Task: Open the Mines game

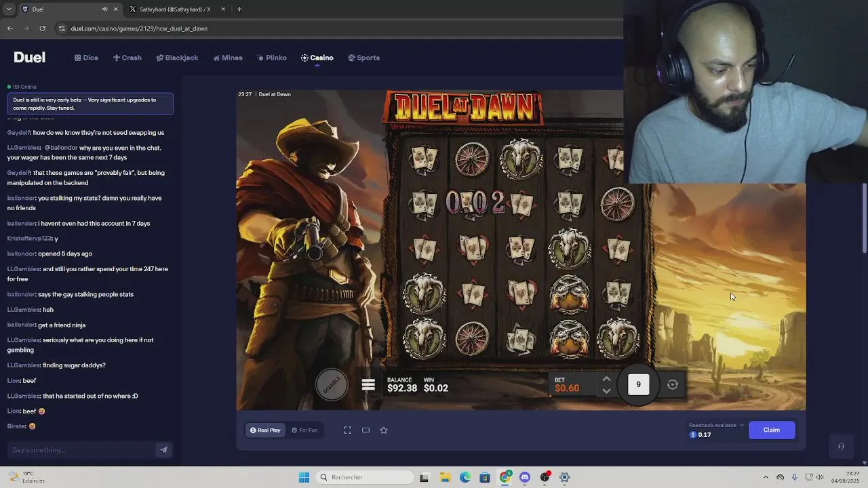Action: 228,58
